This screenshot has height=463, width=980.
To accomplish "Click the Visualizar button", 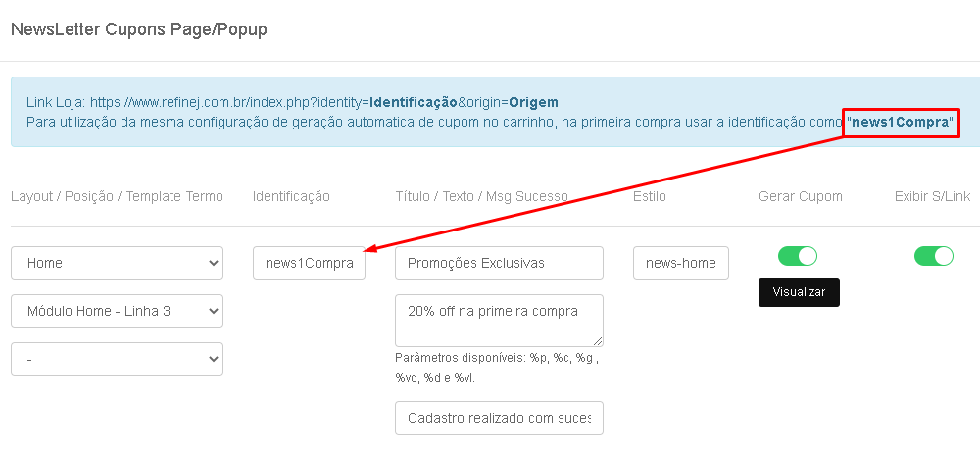I will [x=799, y=292].
